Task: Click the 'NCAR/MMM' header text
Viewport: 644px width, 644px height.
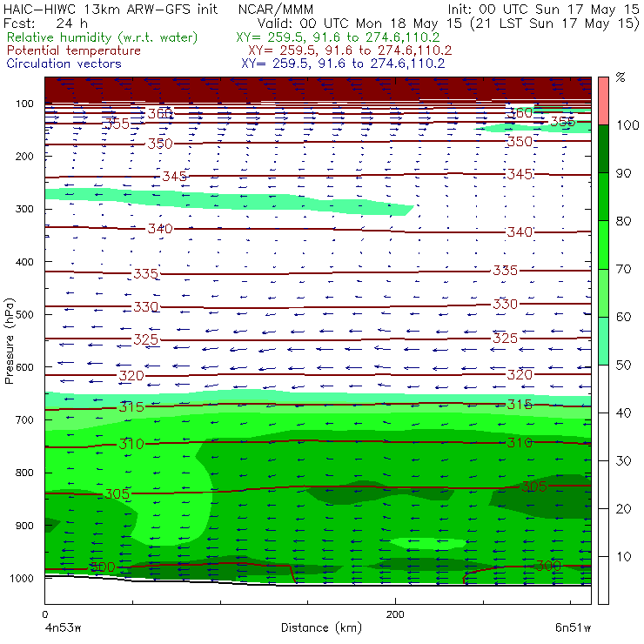Action: tap(276, 9)
